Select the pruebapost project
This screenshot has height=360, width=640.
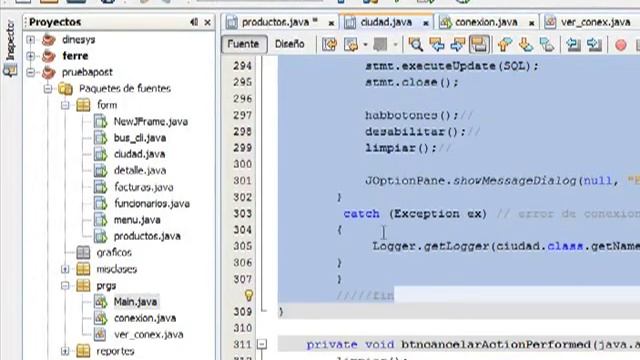[x=87, y=72]
